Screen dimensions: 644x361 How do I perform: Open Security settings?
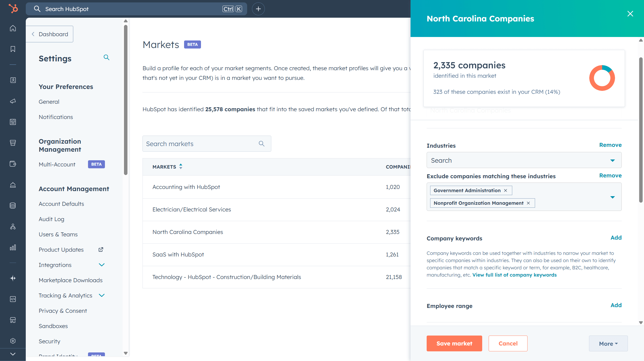pos(49,341)
